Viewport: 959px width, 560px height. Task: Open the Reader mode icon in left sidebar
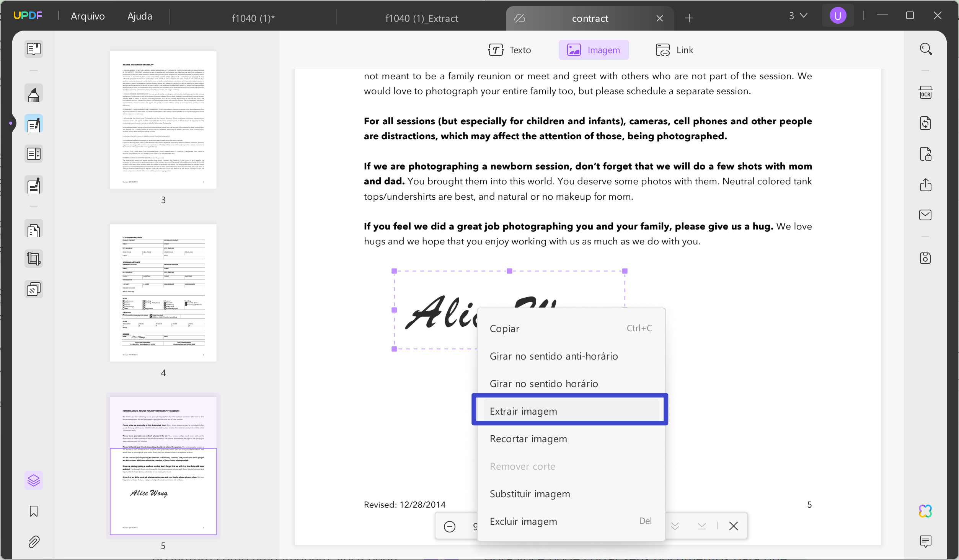pos(34,49)
